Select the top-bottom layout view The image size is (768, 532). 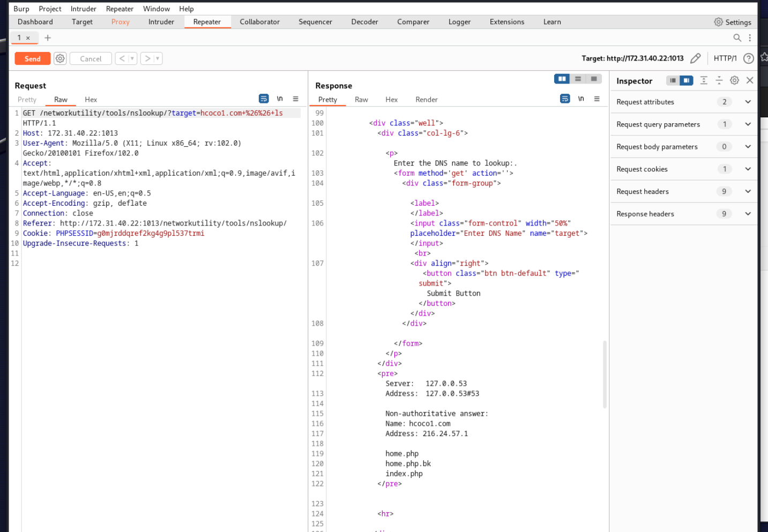coord(578,79)
